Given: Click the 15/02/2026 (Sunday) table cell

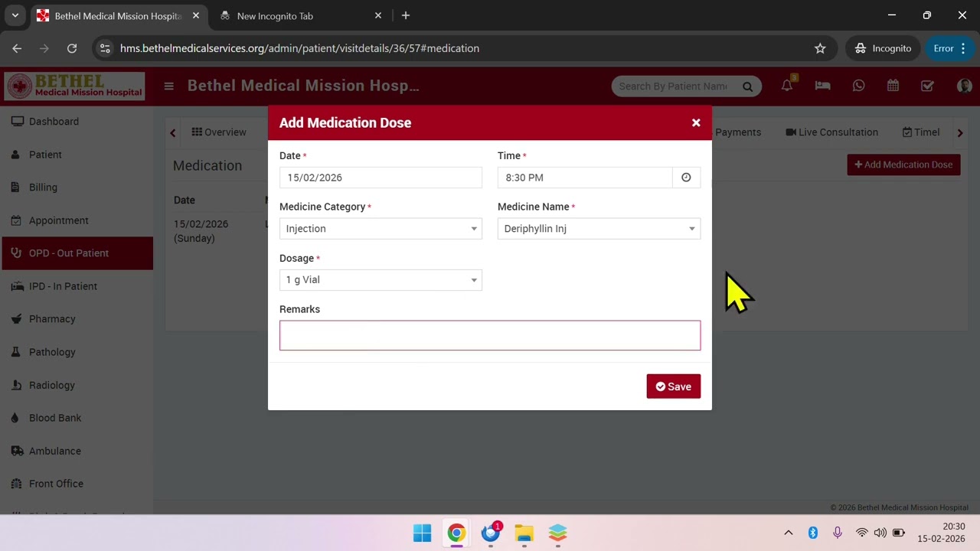Looking at the screenshot, I should pyautogui.click(x=201, y=231).
